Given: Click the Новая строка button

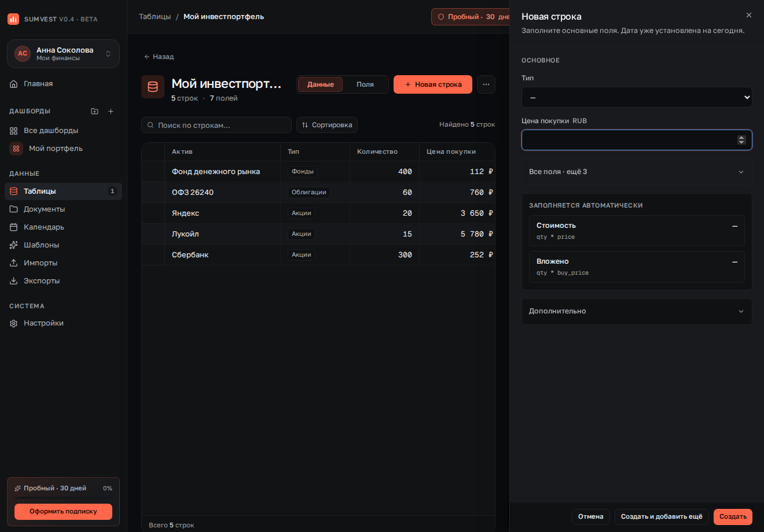Looking at the screenshot, I should coord(433,84).
